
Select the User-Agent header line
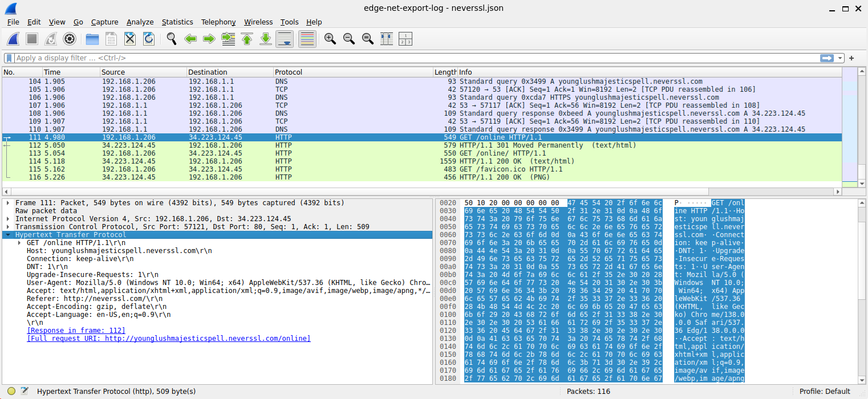217,283
